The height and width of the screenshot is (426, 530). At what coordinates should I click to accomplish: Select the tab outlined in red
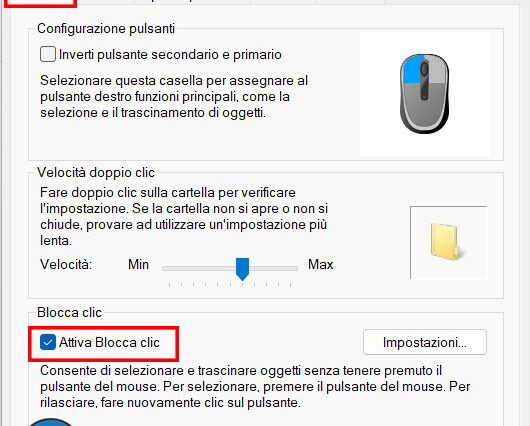tap(41, 3)
